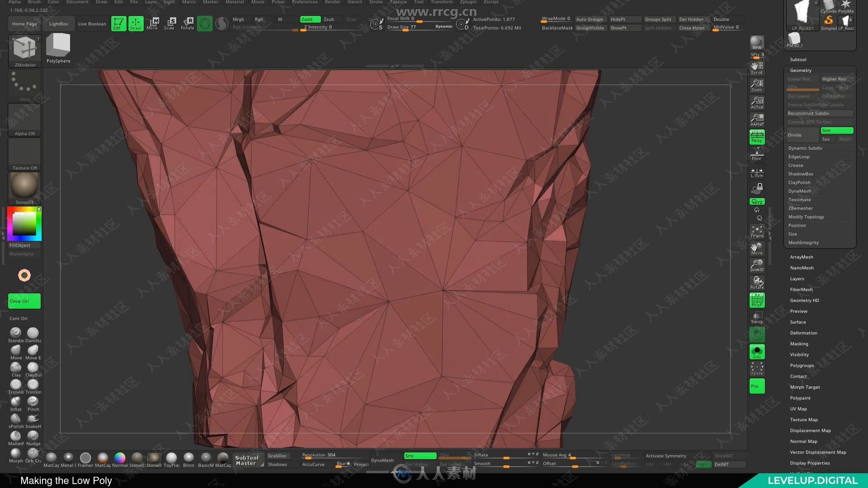This screenshot has width=868, height=488.
Task: Open the ZModeler brush thumbnail
Action: [x=25, y=52]
